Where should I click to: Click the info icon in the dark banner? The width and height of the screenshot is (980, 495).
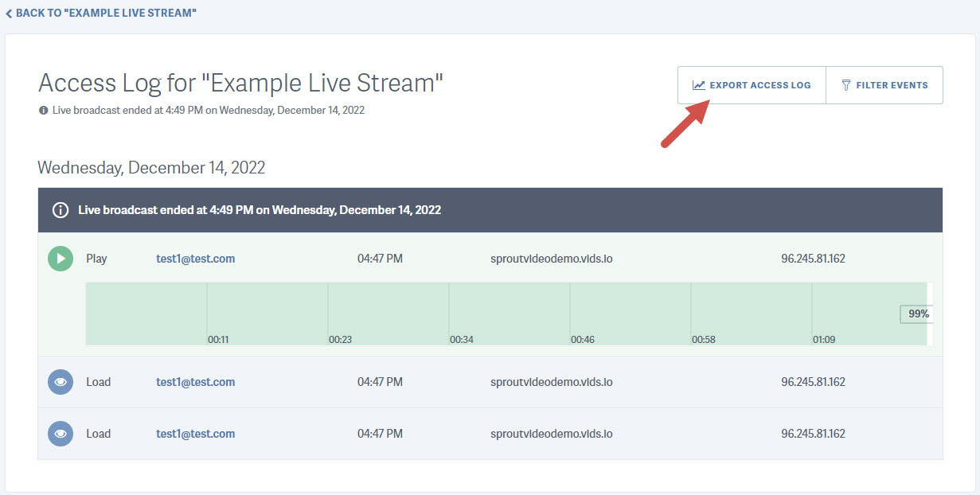click(61, 210)
